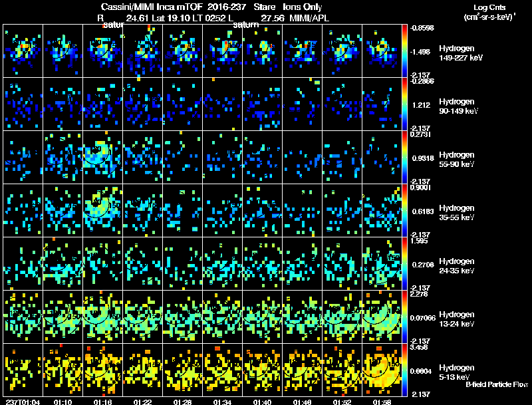Click the 'MIMI/APL' label in the header
The width and height of the screenshot is (532, 405).
pyautogui.click(x=309, y=18)
